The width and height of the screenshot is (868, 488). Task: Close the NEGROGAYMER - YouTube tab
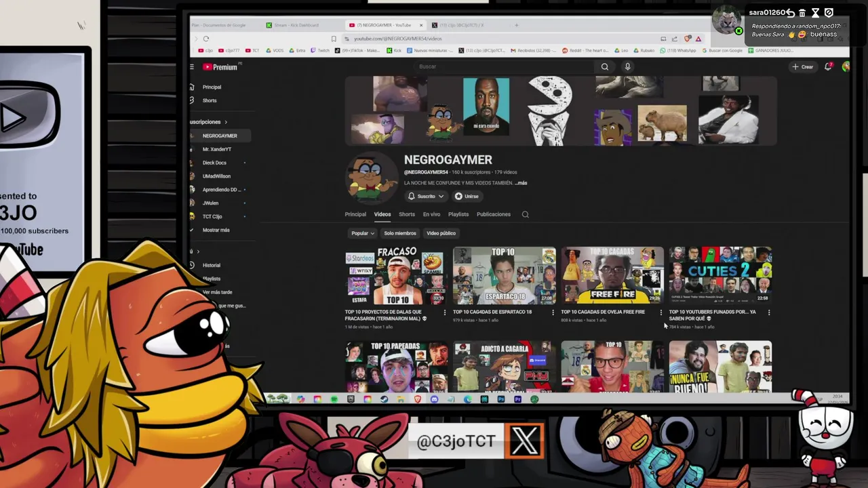(x=421, y=25)
